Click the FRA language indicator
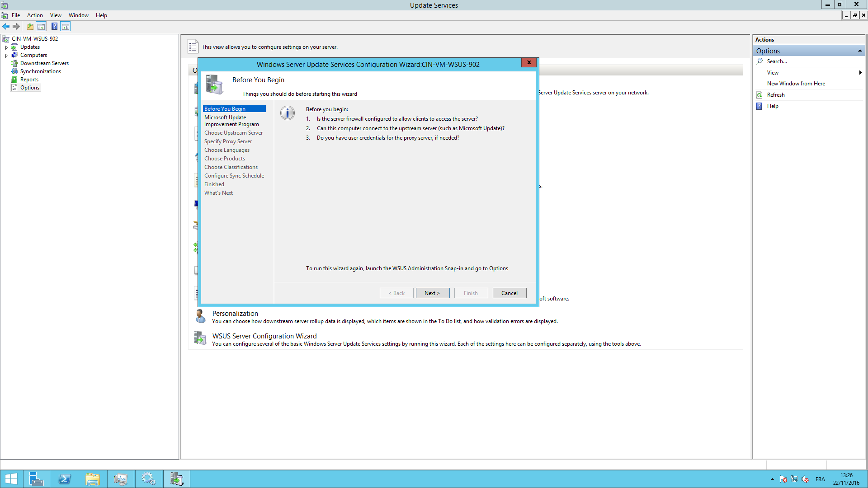The width and height of the screenshot is (868, 488). 820,479
